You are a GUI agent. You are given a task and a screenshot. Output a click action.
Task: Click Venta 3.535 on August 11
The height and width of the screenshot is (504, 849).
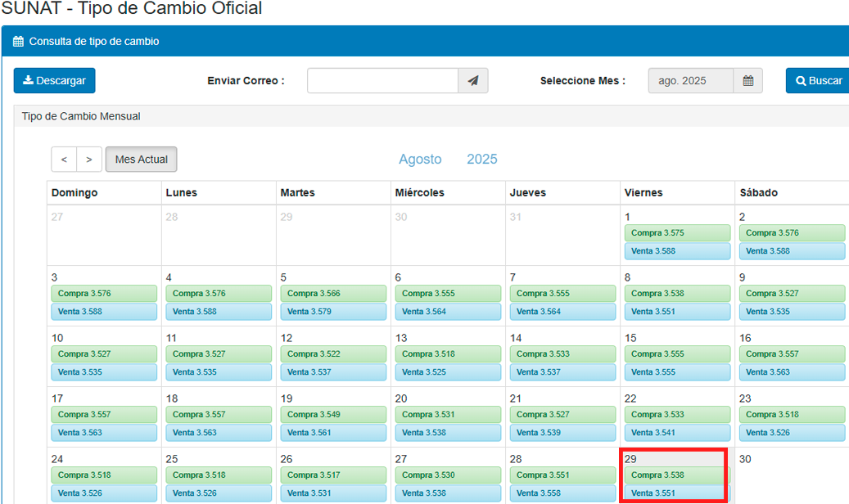tap(219, 372)
